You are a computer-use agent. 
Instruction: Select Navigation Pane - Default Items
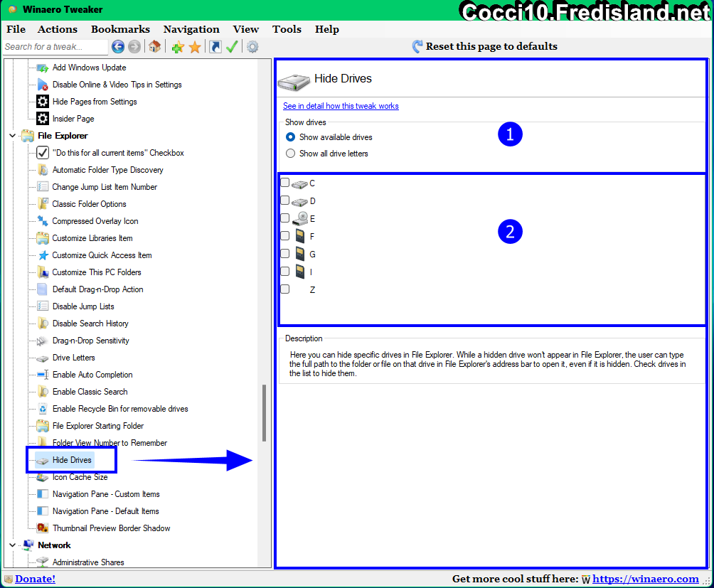[106, 511]
